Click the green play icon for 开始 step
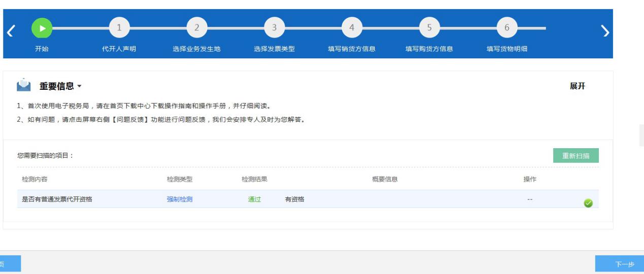Screen dimensions: 644x274 tap(42, 28)
